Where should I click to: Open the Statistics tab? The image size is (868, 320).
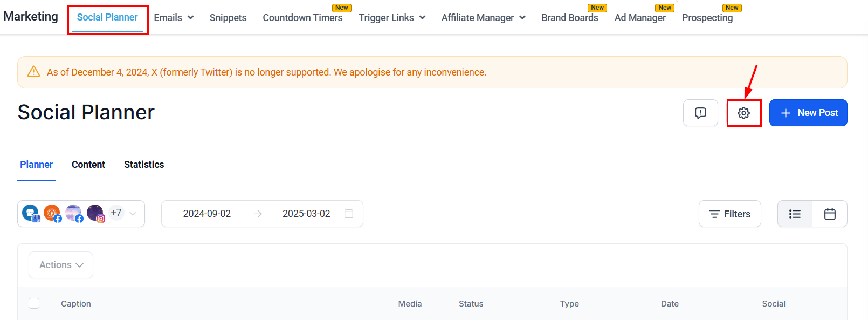[144, 165]
